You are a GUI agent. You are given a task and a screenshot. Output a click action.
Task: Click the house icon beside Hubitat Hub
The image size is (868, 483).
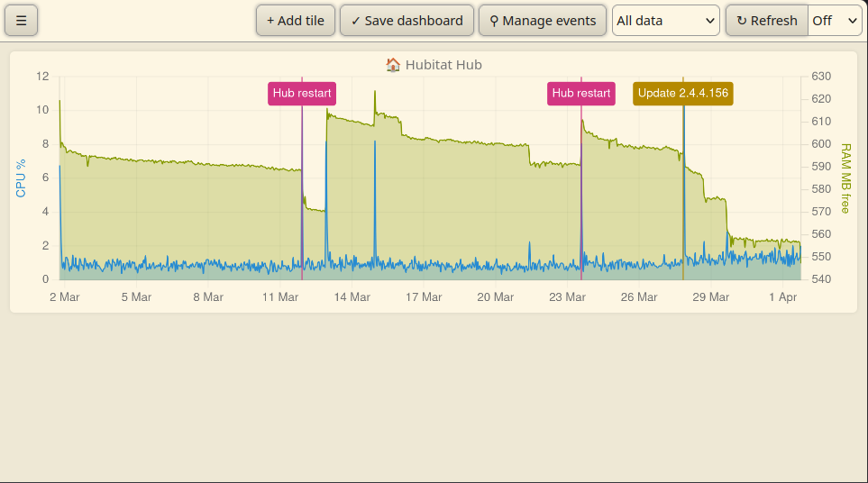[393, 65]
